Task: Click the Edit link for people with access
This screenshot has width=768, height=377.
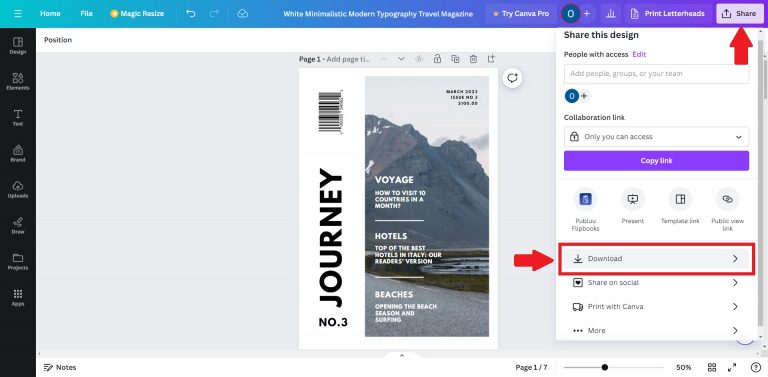Action: pos(639,54)
